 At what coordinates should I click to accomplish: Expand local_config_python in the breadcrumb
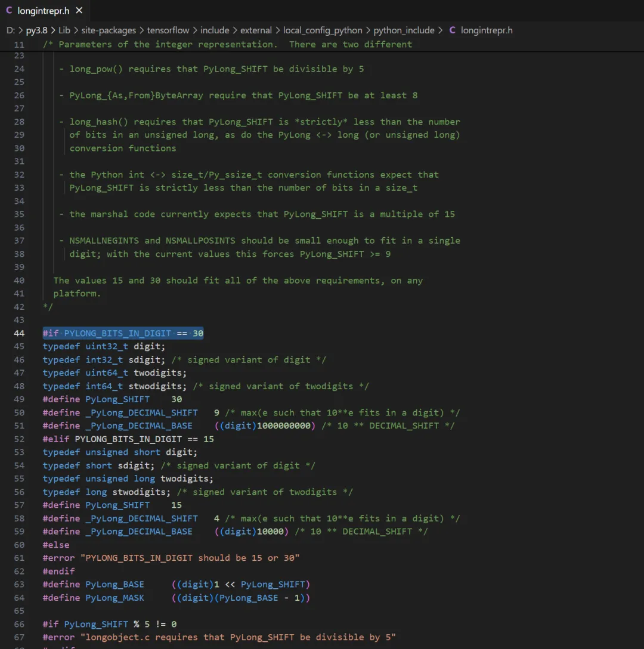[323, 30]
